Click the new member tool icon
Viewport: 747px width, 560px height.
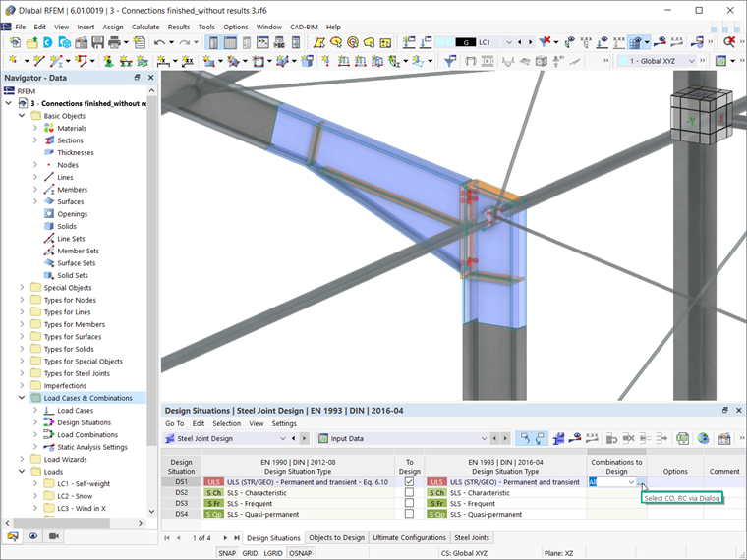point(56,61)
